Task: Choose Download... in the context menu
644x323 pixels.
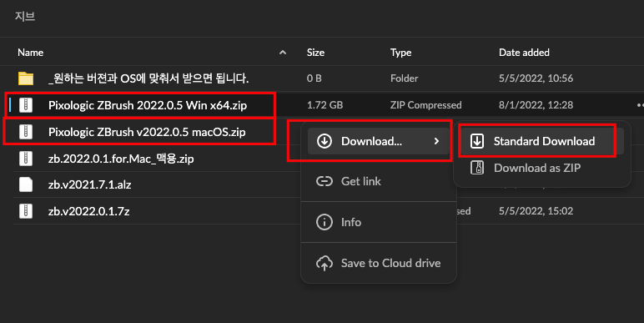Action: pos(378,141)
